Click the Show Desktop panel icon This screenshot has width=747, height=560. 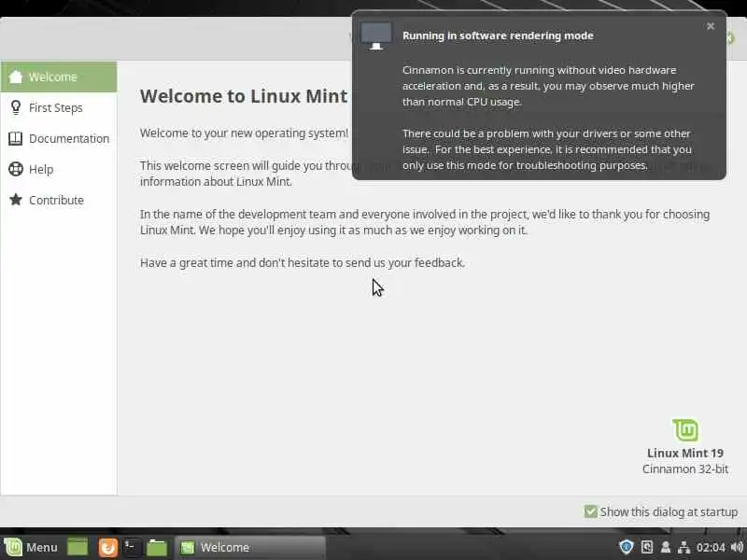click(x=78, y=547)
